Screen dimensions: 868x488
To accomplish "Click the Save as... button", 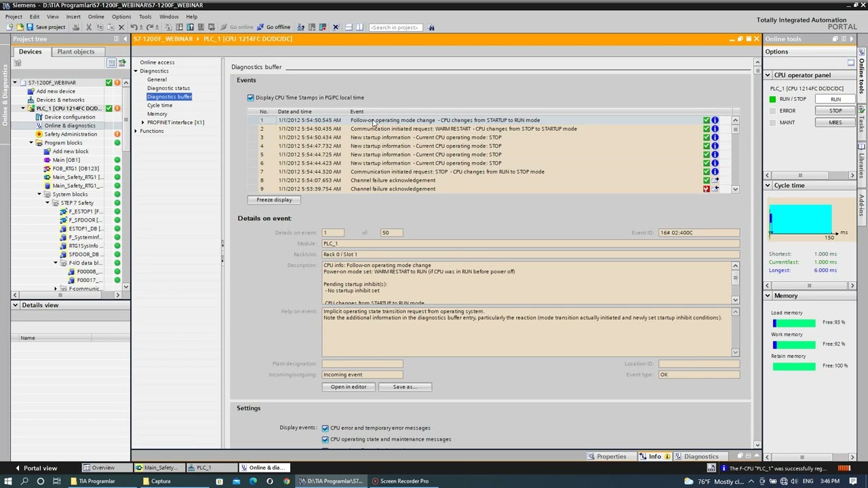I will 405,387.
